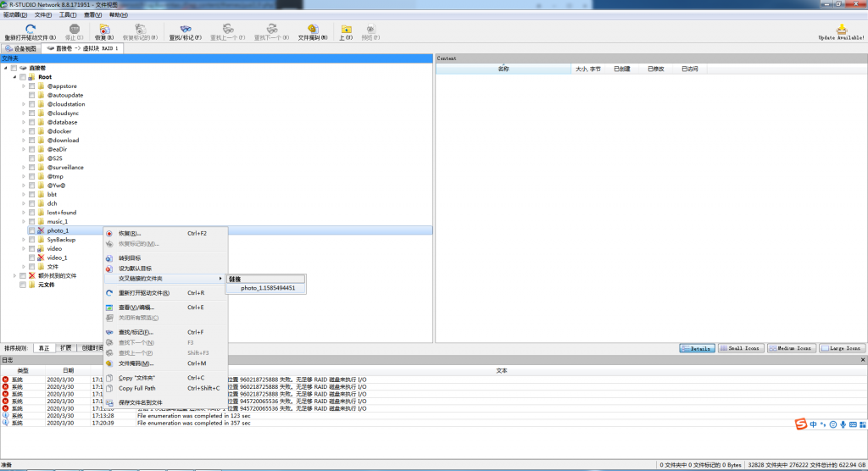
Task: Expand the @appstore folder tree node
Action: tap(24, 86)
